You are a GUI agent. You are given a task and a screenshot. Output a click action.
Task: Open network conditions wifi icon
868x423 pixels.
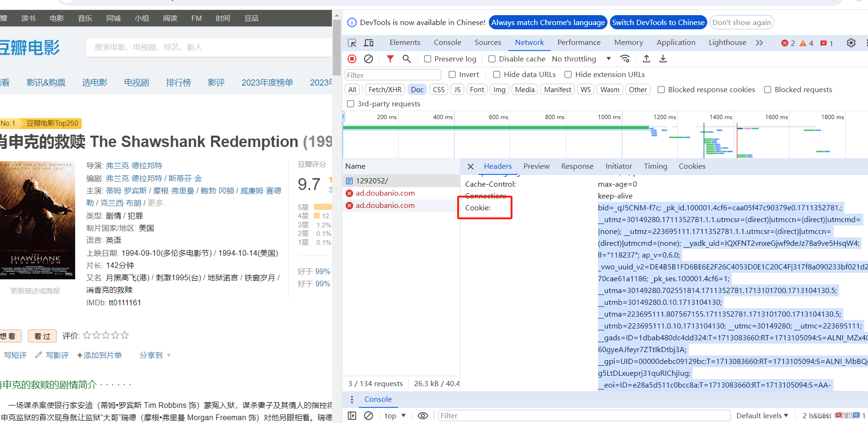625,59
